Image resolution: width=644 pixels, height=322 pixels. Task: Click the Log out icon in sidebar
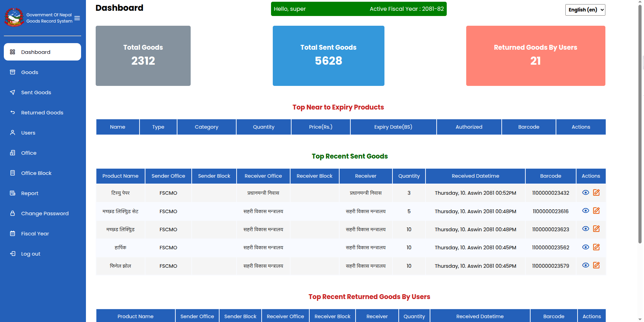click(13, 254)
